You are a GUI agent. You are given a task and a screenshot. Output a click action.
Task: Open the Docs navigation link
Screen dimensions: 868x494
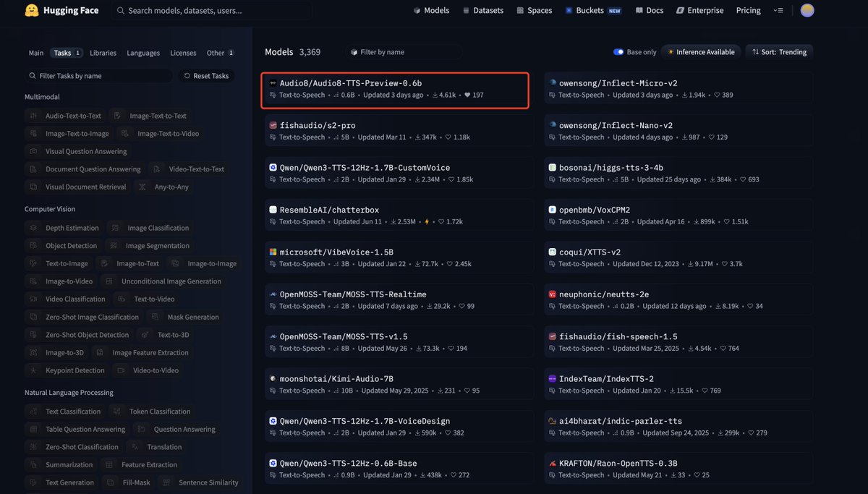tap(649, 10)
